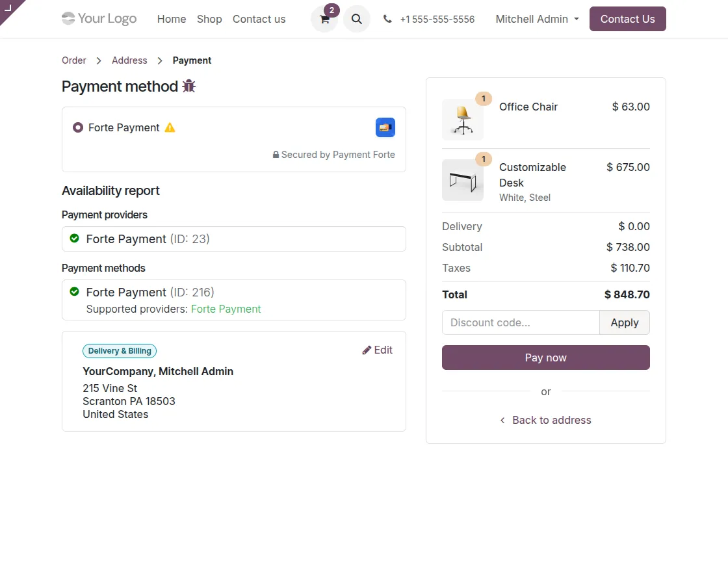728x572 pixels.
Task: Click the Delivery & Billing badge
Action: (120, 350)
